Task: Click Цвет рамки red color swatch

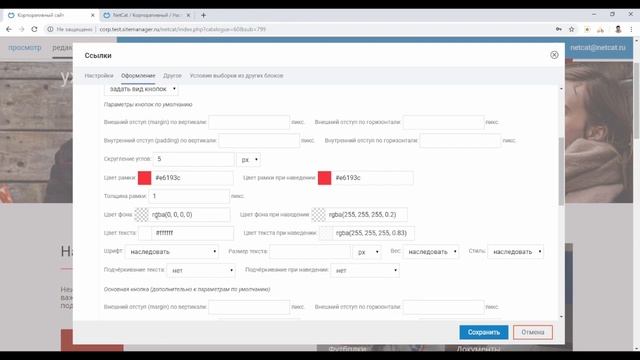Action: point(144,178)
